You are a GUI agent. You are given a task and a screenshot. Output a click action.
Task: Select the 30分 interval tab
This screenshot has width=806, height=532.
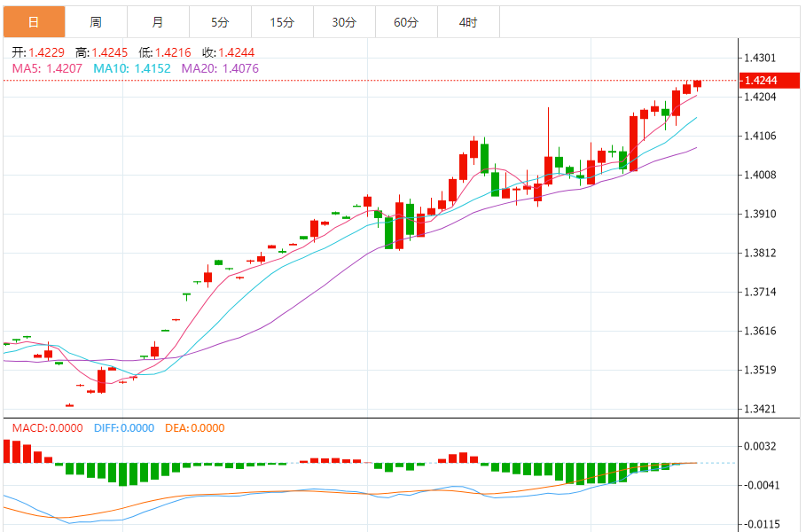(344, 22)
